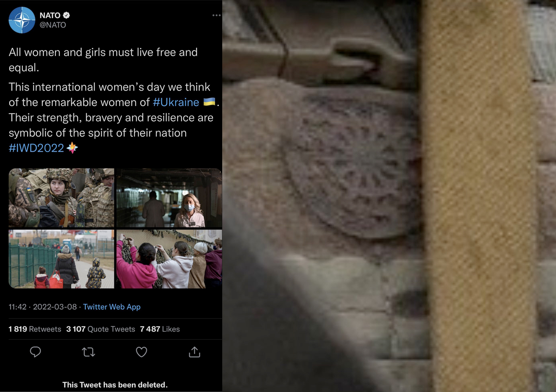View the 7 487 Likes list

tap(160, 329)
